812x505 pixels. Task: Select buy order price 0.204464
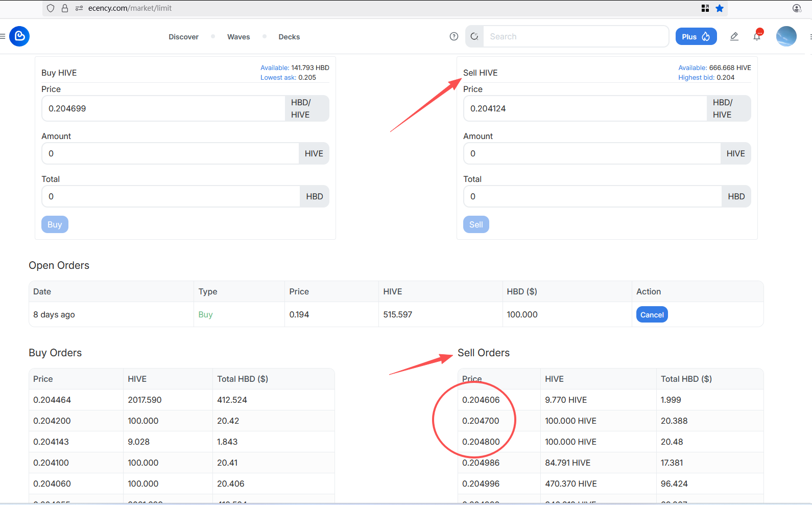[x=52, y=400]
